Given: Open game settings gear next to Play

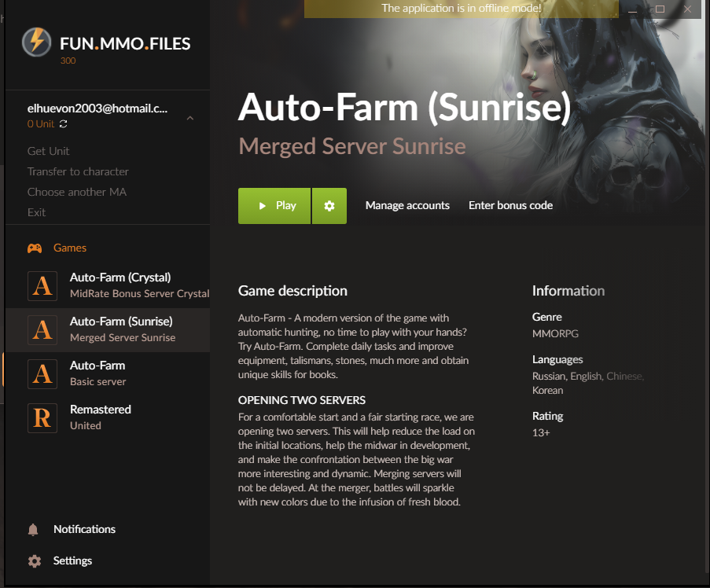Looking at the screenshot, I should (329, 206).
